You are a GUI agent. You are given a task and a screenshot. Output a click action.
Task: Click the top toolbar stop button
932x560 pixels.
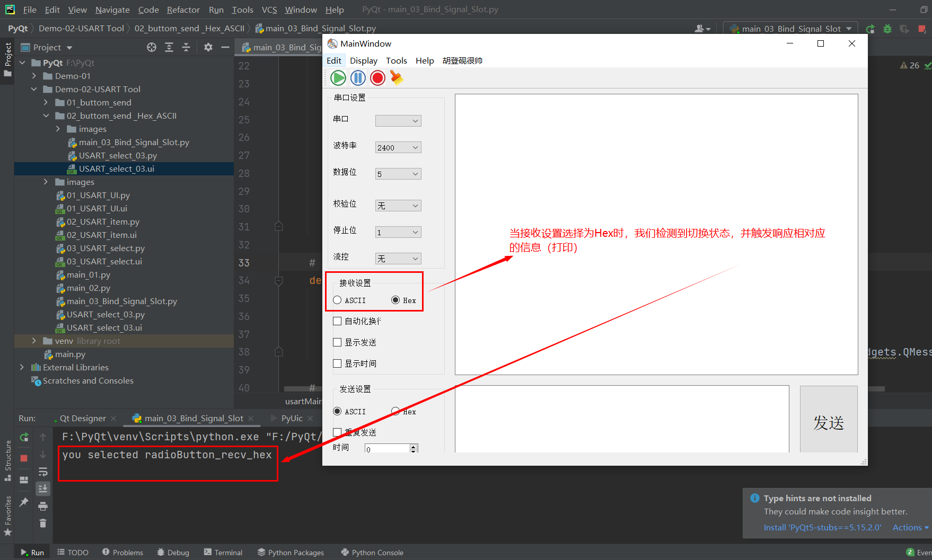(x=922, y=29)
